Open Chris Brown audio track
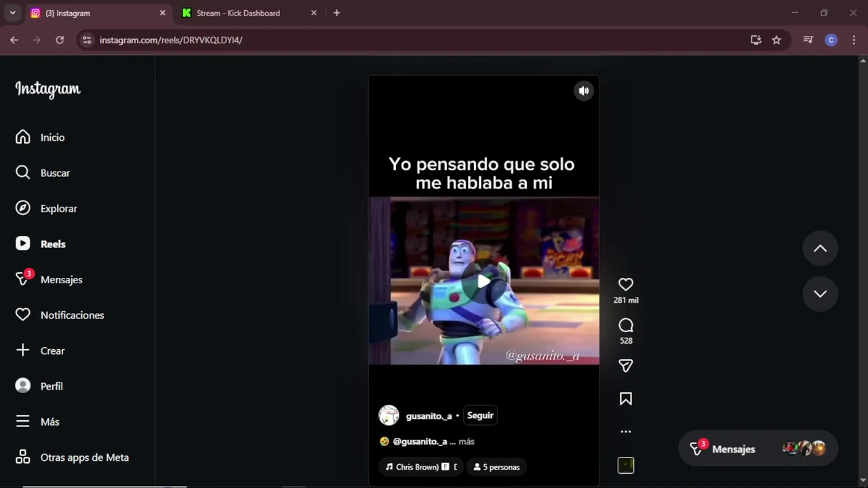The image size is (868, 488). pyautogui.click(x=421, y=467)
